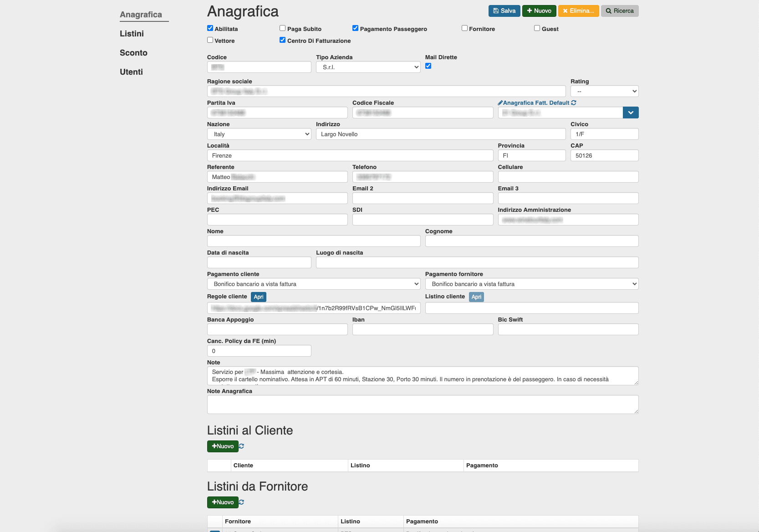759x532 pixels.
Task: Open Ricerca with magnifier icon
Action: point(619,11)
